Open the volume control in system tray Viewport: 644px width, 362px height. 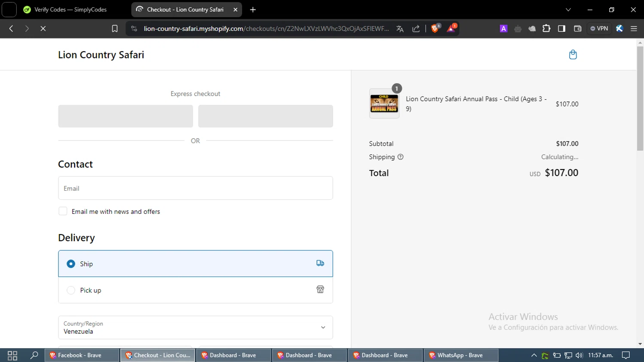[579, 356]
